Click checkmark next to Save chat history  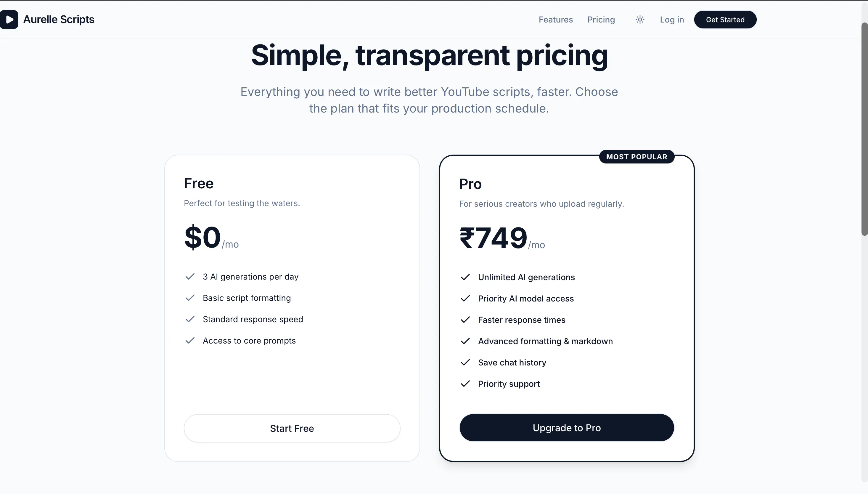pos(465,363)
